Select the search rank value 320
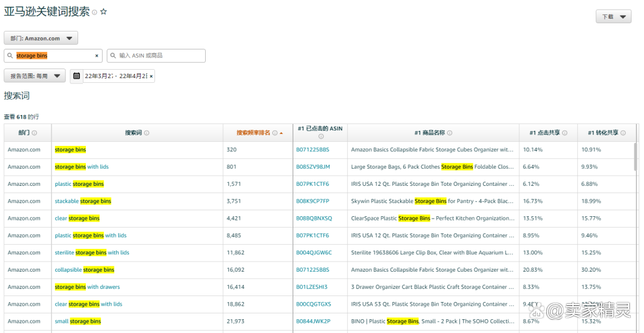The height and width of the screenshot is (333, 644). (231, 150)
